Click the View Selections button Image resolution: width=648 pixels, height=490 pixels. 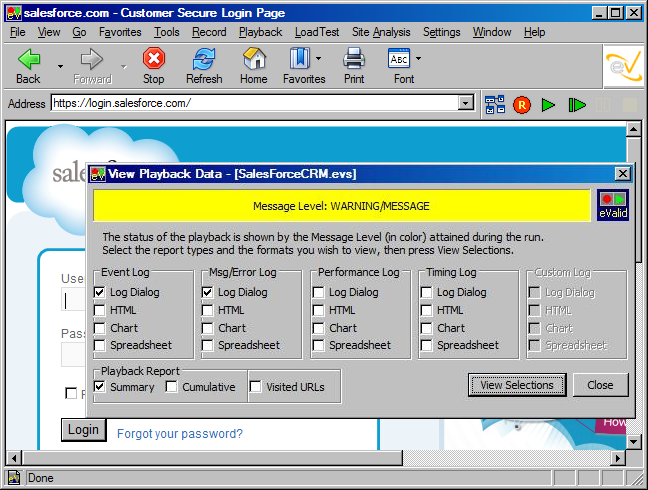tap(517, 385)
